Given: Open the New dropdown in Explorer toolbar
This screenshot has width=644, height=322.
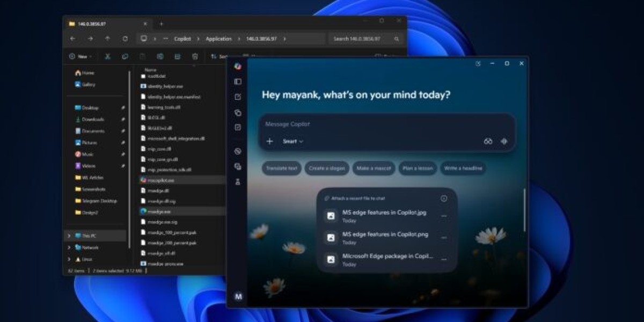Looking at the screenshot, I should pos(80,56).
